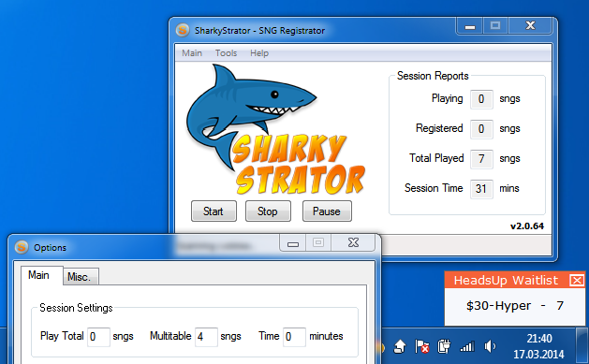
Task: Open the network signal tray icon
Action: (x=467, y=346)
